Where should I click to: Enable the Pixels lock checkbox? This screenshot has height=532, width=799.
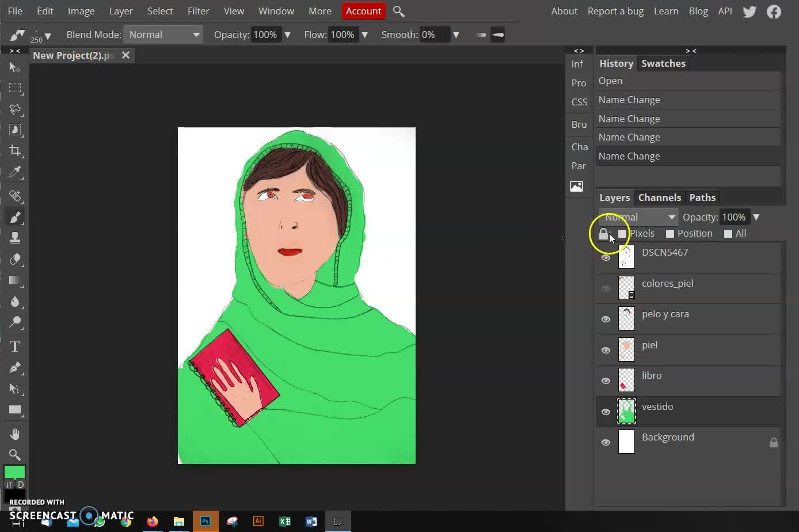point(622,234)
